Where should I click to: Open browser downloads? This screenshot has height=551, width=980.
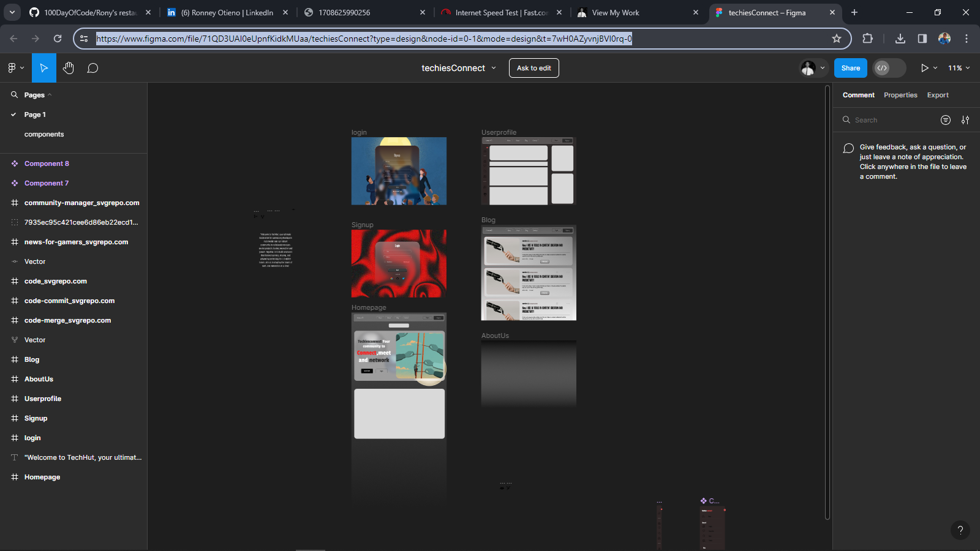(900, 39)
